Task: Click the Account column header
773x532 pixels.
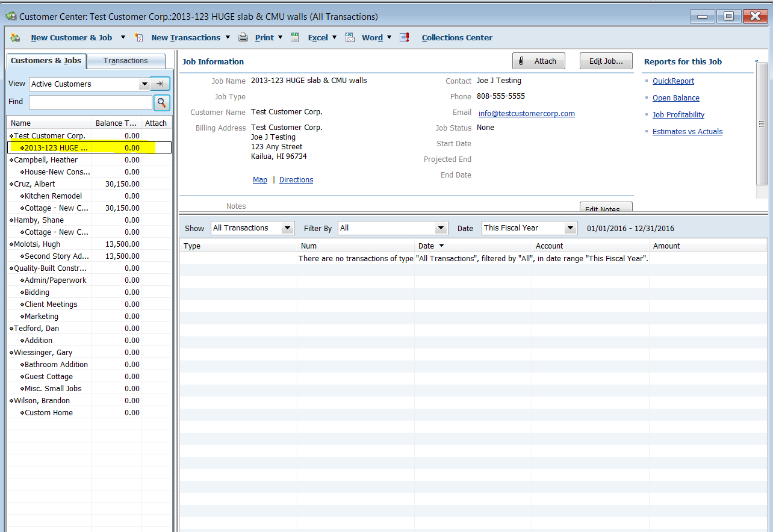Action: (591, 246)
